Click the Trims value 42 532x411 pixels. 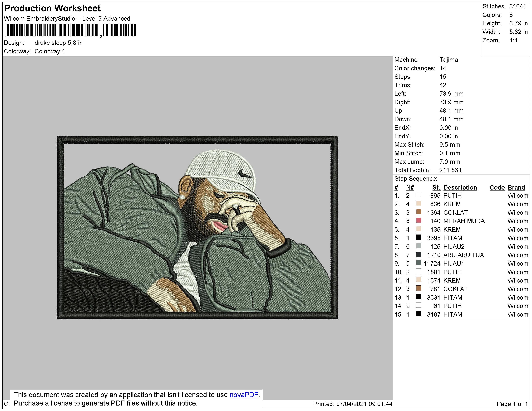coord(443,85)
